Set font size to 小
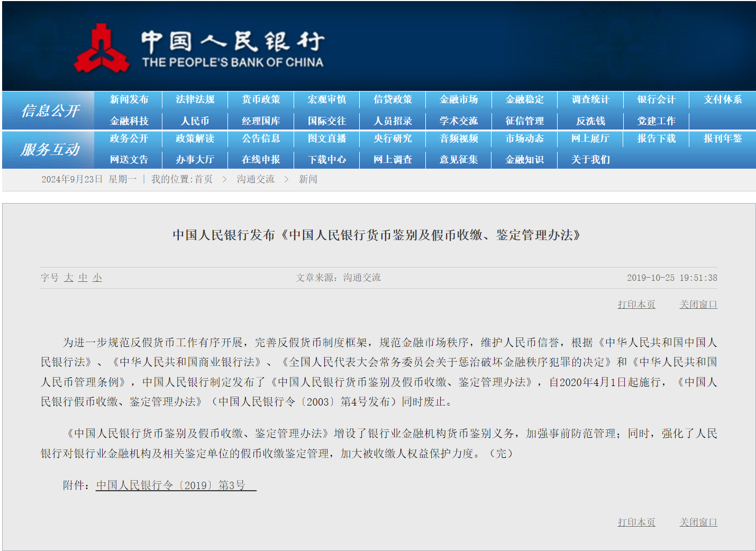756x551 pixels. [x=97, y=278]
